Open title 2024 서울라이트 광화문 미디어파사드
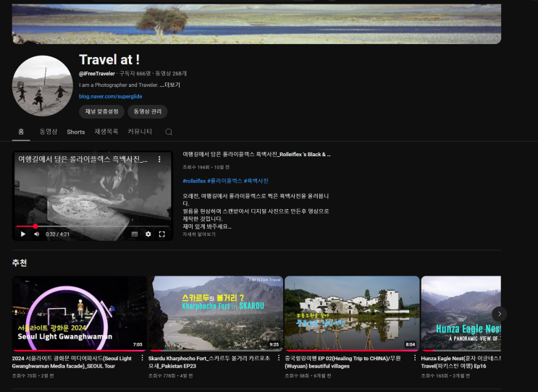The image size is (538, 392). (x=72, y=362)
